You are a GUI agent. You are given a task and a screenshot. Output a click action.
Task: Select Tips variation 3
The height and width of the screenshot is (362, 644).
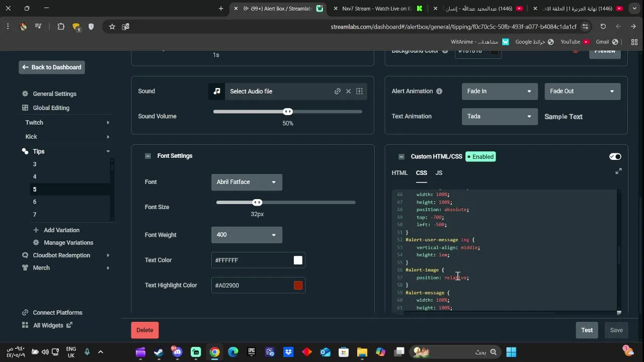coord(35,164)
